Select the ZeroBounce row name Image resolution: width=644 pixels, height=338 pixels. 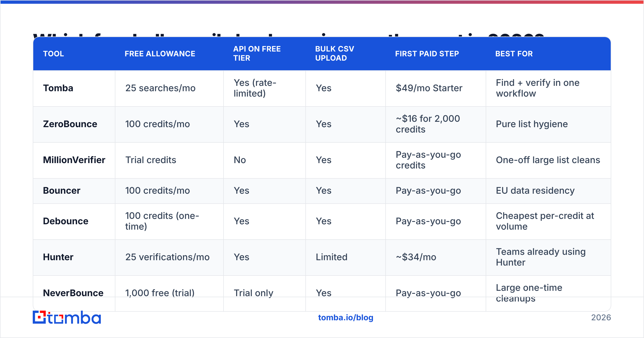[70, 124]
